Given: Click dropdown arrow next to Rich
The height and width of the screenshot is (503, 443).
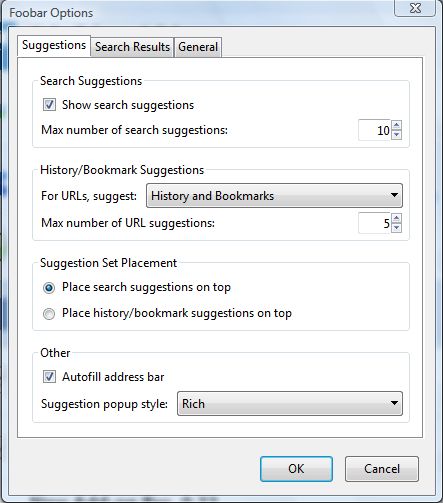Looking at the screenshot, I should pyautogui.click(x=394, y=403).
